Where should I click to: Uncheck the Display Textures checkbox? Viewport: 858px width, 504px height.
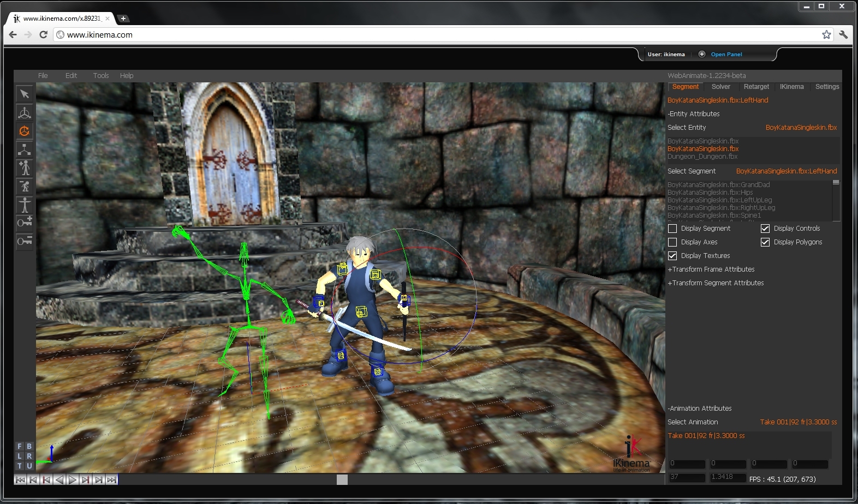[672, 256]
